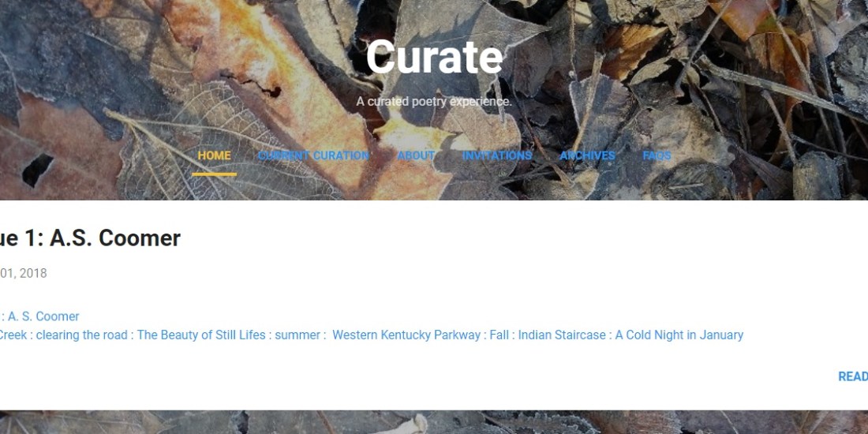Open the Archives page
This screenshot has width=868, height=434.
click(587, 156)
